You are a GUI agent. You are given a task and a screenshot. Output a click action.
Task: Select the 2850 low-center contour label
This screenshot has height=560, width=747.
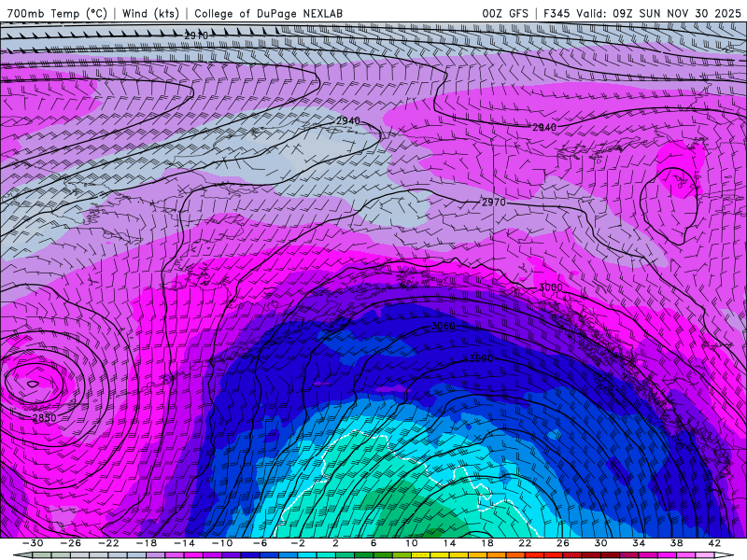[44, 418]
